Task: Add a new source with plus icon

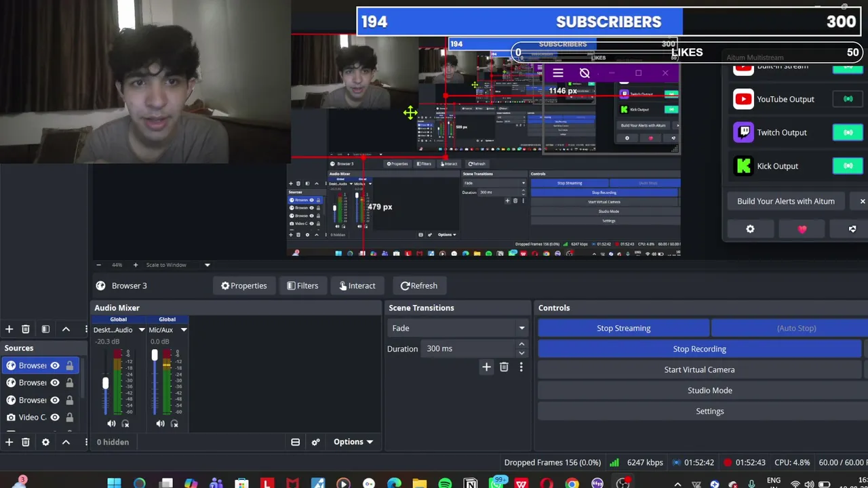Action: pyautogui.click(x=9, y=442)
